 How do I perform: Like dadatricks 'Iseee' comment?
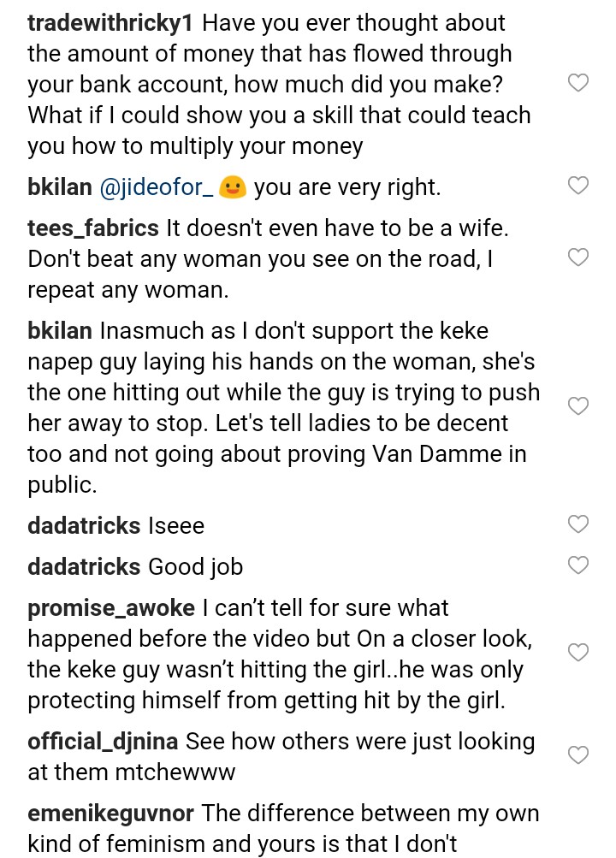pyautogui.click(x=578, y=524)
